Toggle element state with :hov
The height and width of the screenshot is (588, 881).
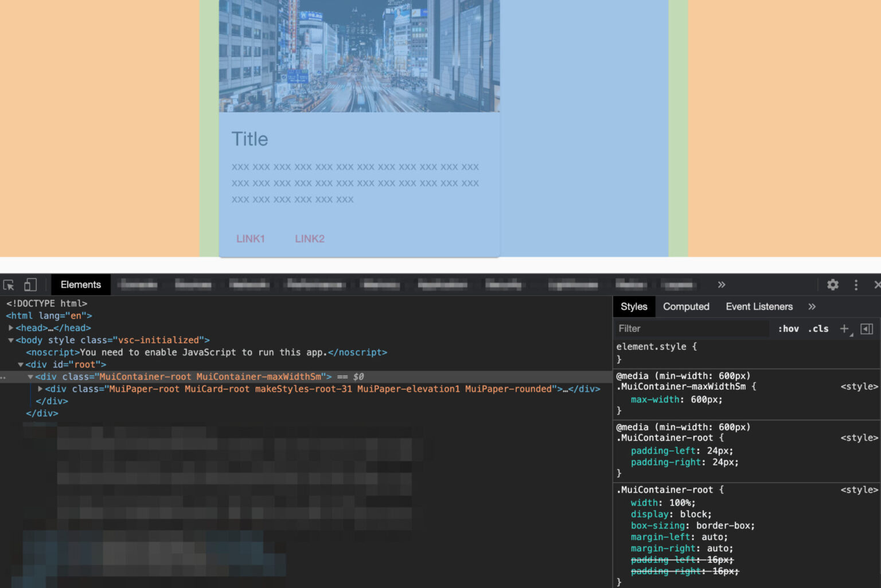pos(789,328)
